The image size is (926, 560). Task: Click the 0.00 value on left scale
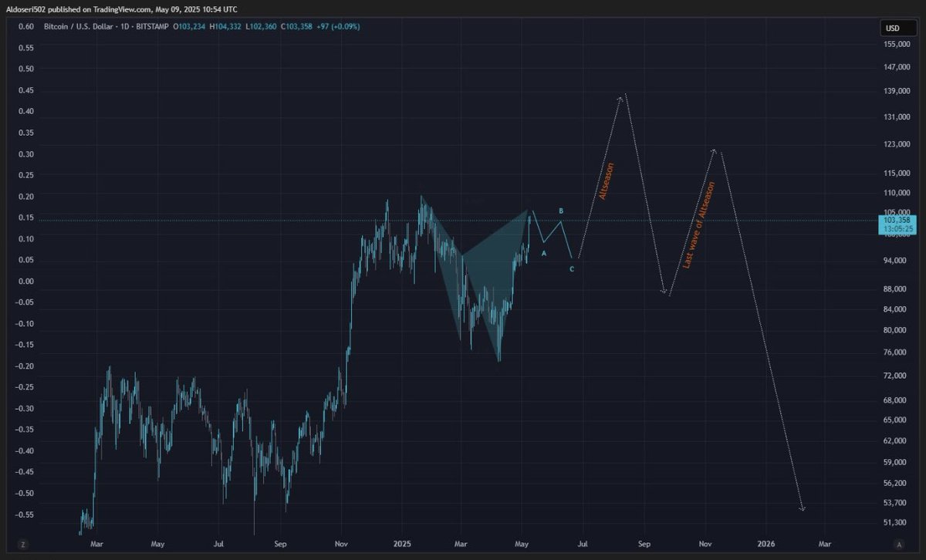pos(25,282)
